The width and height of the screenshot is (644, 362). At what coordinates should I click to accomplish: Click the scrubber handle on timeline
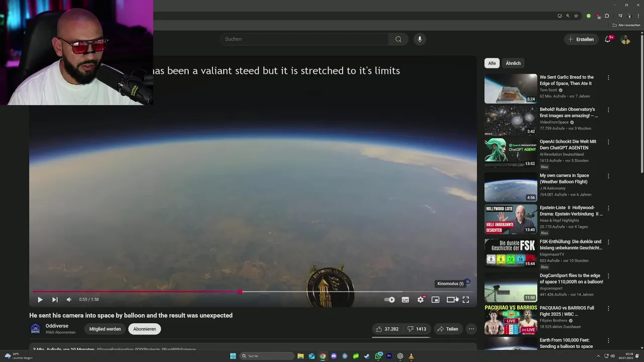tap(240, 292)
